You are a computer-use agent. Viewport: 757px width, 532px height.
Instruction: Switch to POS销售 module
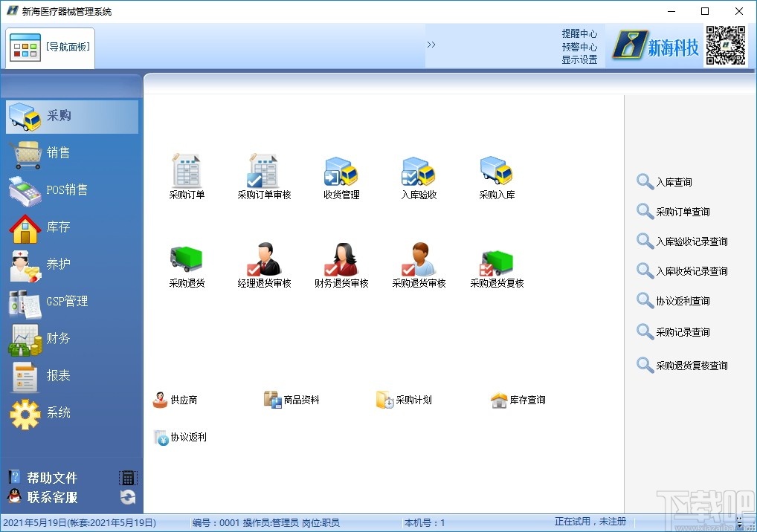coord(72,190)
